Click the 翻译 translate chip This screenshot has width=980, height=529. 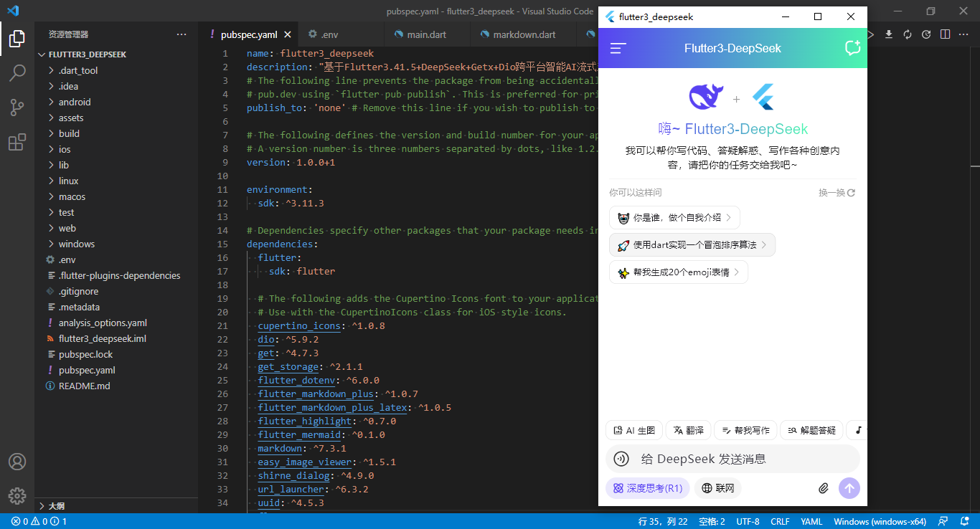tap(688, 430)
